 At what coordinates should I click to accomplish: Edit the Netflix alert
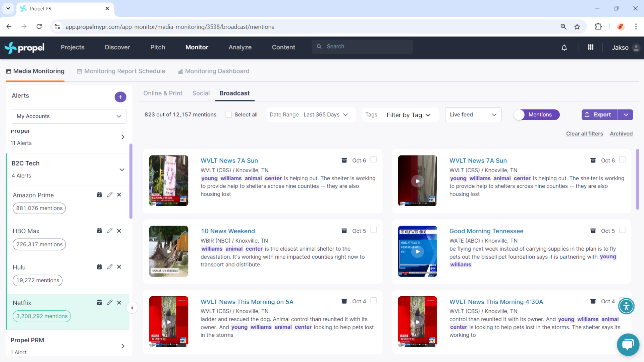click(x=110, y=302)
